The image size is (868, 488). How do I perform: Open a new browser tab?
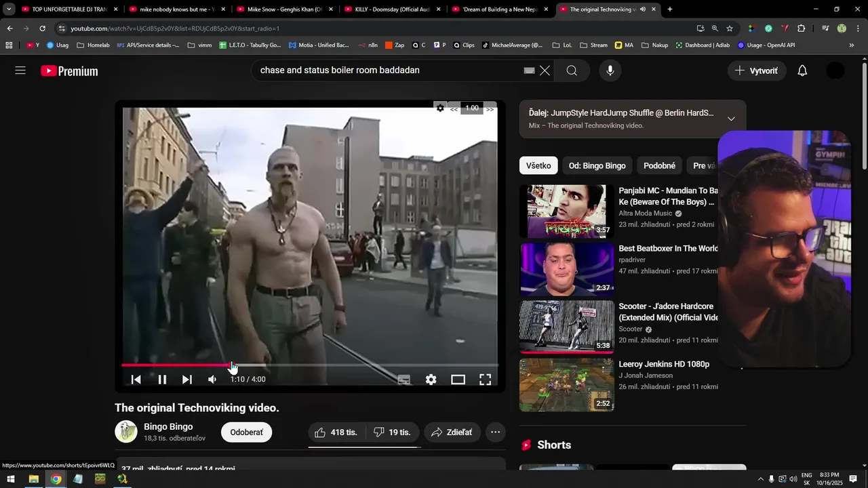(670, 9)
